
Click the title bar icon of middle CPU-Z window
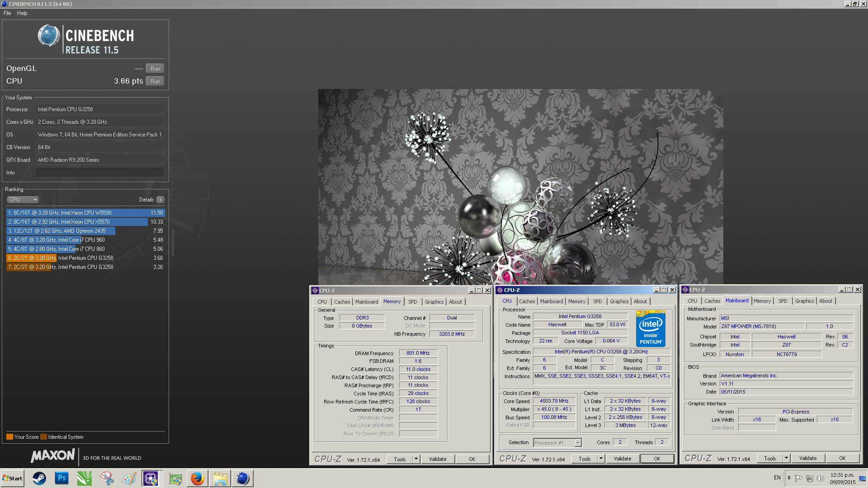[x=500, y=290]
